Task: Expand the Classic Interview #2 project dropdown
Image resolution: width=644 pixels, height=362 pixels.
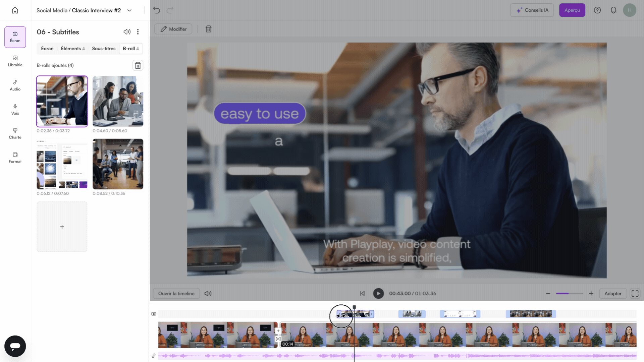Action: [129, 10]
